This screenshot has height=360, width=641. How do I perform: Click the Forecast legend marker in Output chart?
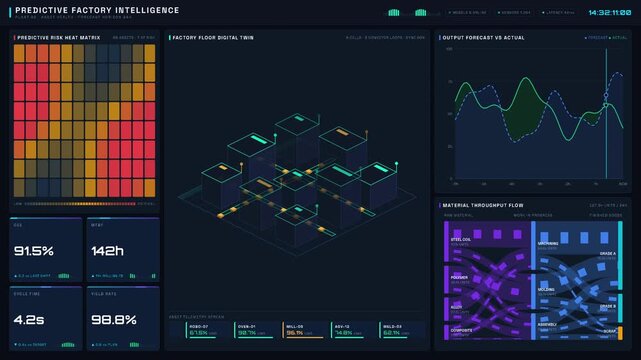point(586,38)
